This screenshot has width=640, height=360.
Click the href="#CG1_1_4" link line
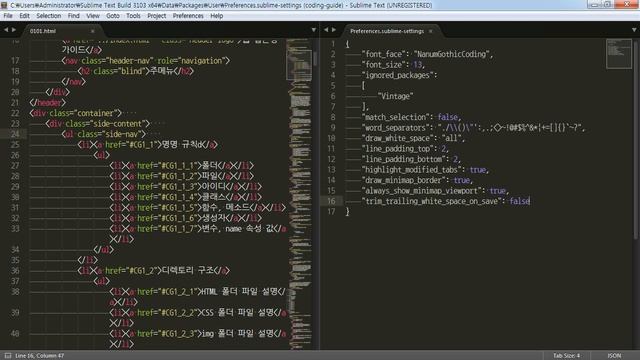pos(185,197)
